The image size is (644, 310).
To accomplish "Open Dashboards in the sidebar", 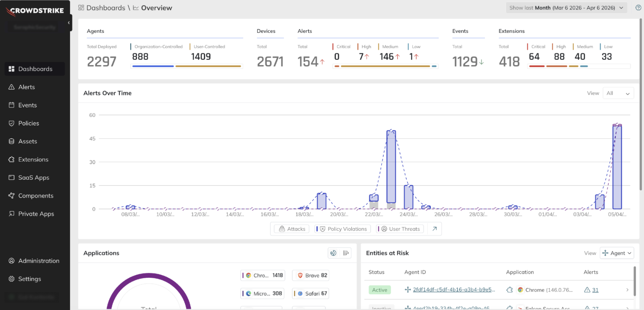I will [35, 69].
